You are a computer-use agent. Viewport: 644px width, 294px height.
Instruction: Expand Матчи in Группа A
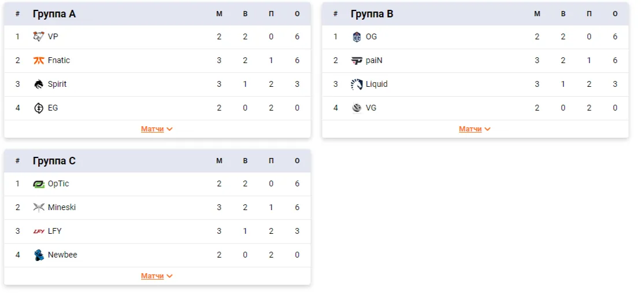click(x=157, y=129)
